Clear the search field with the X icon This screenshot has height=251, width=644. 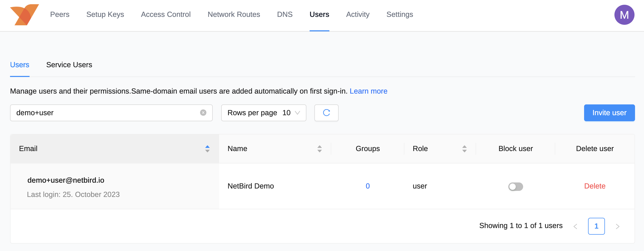203,113
